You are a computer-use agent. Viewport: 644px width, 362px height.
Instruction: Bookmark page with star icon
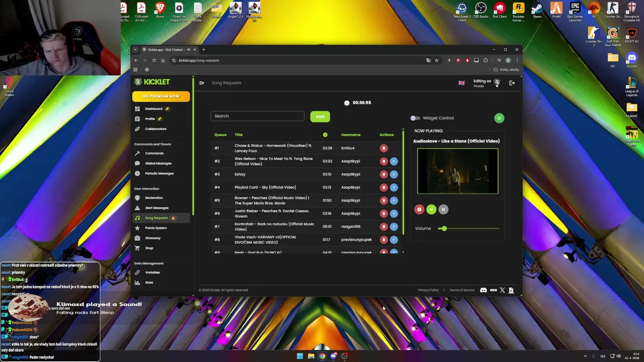pos(436,60)
